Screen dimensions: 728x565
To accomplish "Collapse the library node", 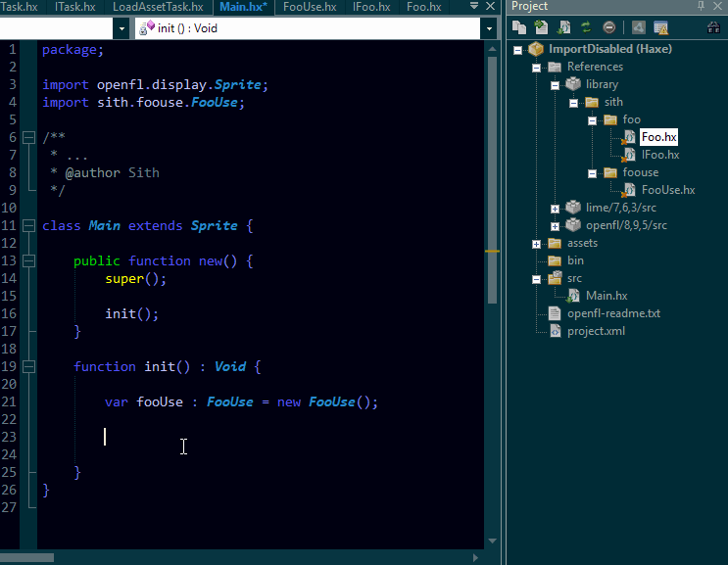I will (555, 85).
